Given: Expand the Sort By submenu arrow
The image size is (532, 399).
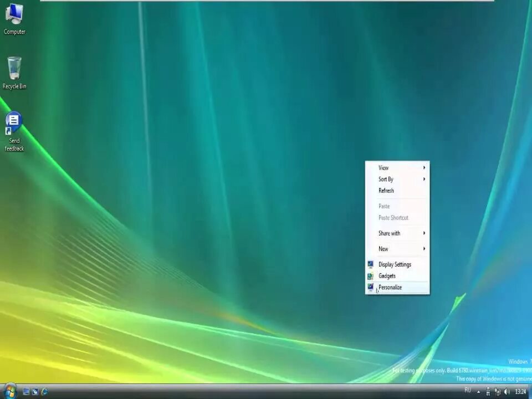Looking at the screenshot, I should 424,179.
